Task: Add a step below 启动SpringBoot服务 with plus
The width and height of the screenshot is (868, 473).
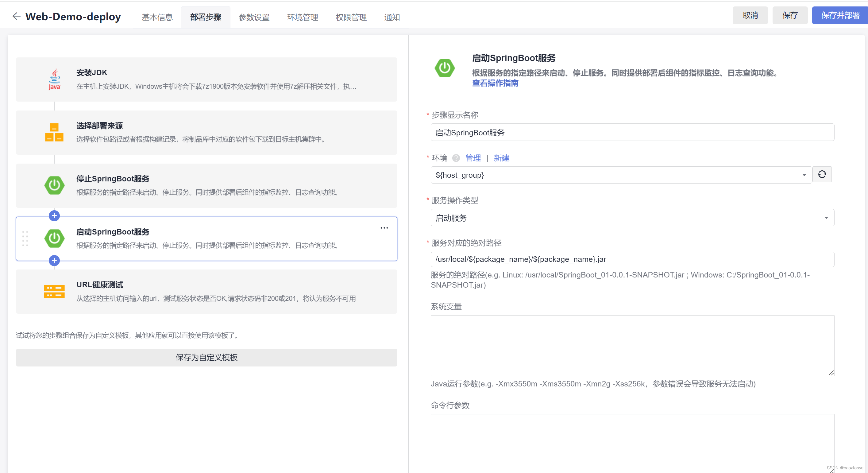Action: click(54, 260)
